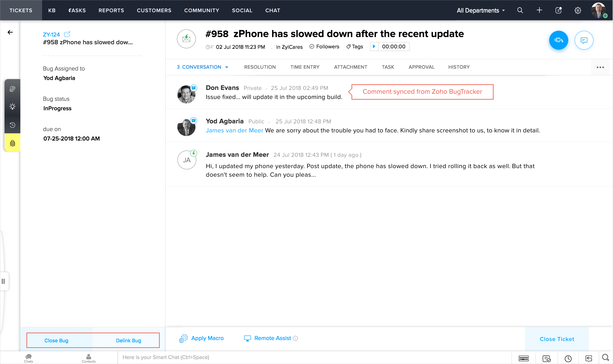613x364 pixels.
Task: Click the search magnifier in top bar
Action: point(520,10)
